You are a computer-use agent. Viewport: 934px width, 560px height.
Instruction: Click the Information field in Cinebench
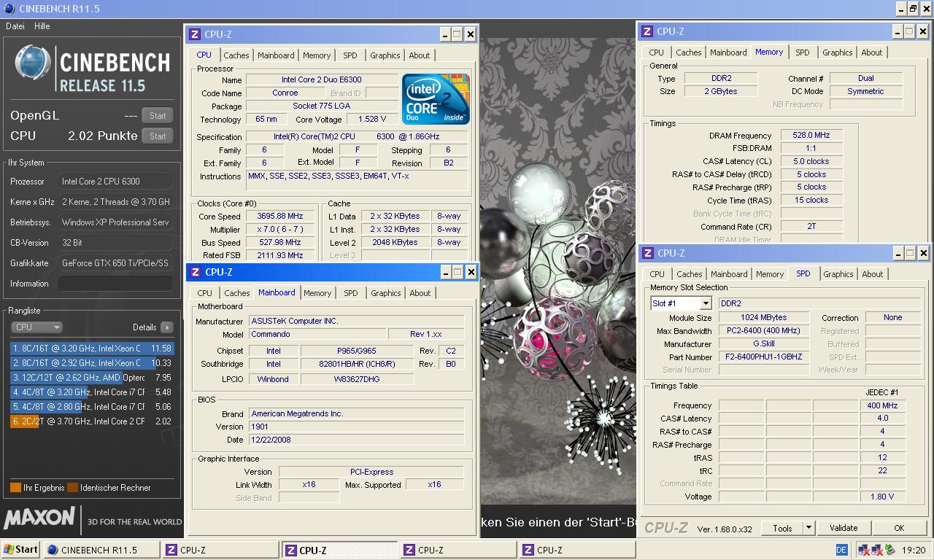coord(115,284)
